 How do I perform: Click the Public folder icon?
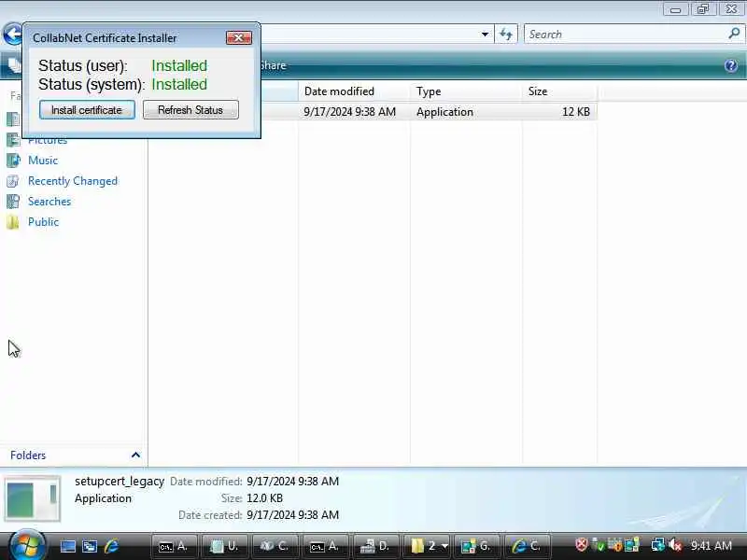point(13,222)
